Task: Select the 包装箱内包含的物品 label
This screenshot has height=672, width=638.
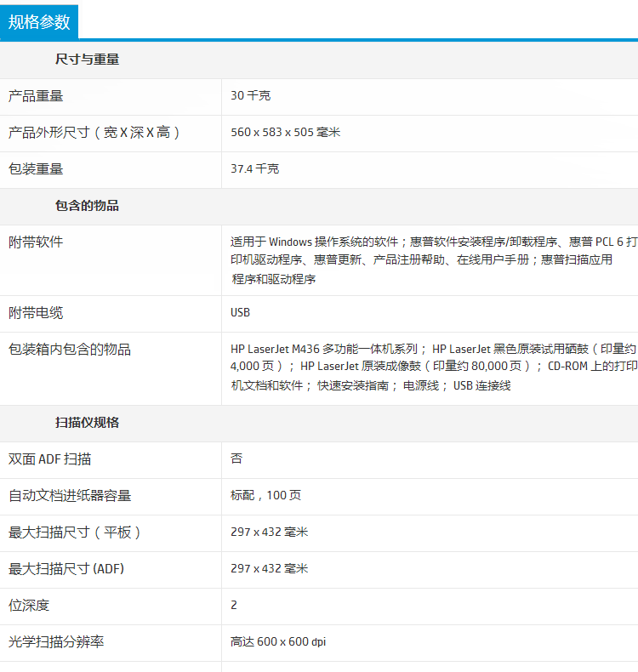Action: [x=70, y=350]
